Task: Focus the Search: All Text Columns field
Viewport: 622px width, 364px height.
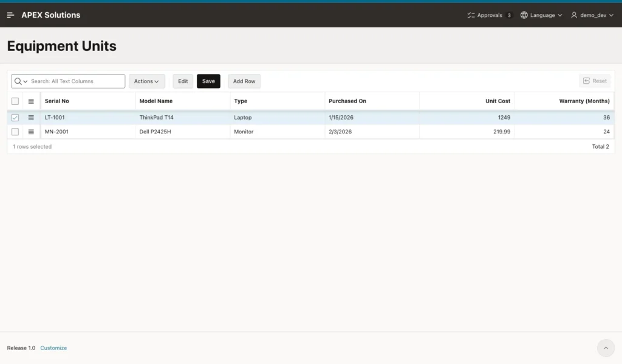Action: click(x=76, y=81)
